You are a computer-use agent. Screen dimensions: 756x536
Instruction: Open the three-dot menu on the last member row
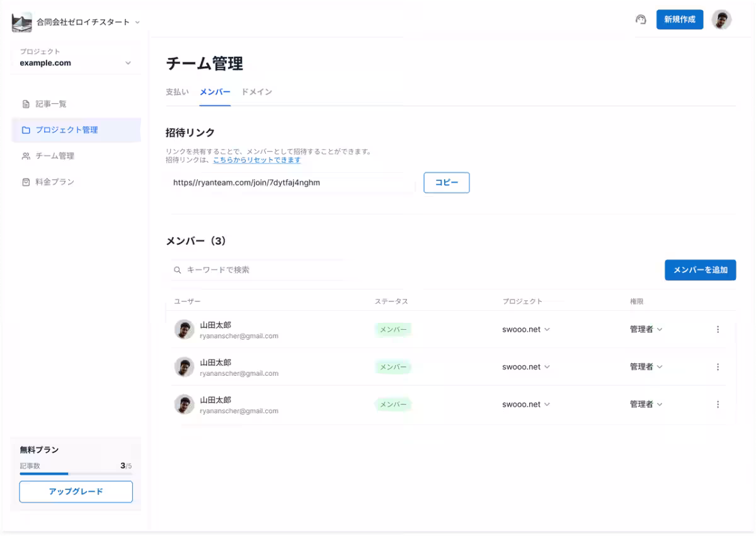pyautogui.click(x=718, y=404)
